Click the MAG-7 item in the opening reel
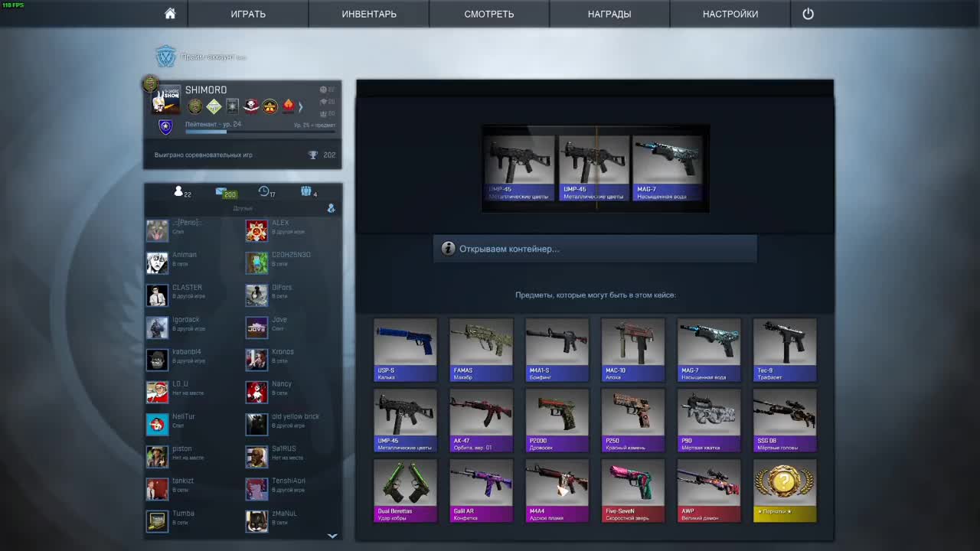 [668, 168]
